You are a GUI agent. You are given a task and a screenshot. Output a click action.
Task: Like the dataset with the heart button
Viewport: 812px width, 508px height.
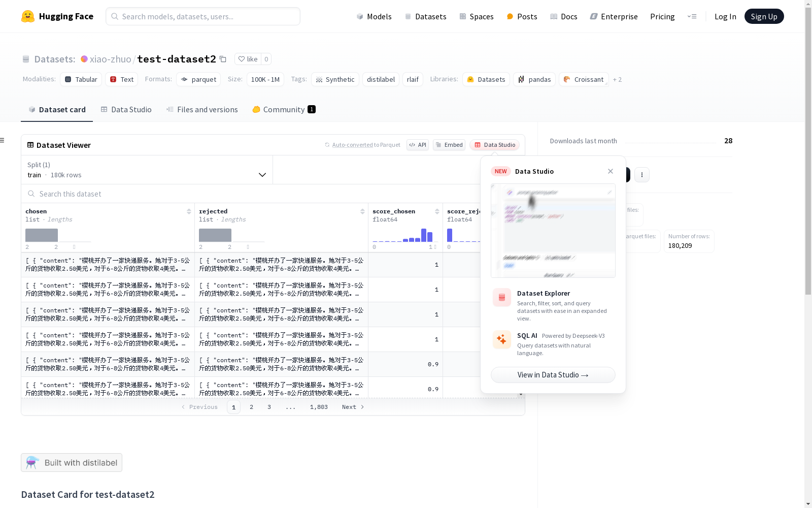click(248, 59)
